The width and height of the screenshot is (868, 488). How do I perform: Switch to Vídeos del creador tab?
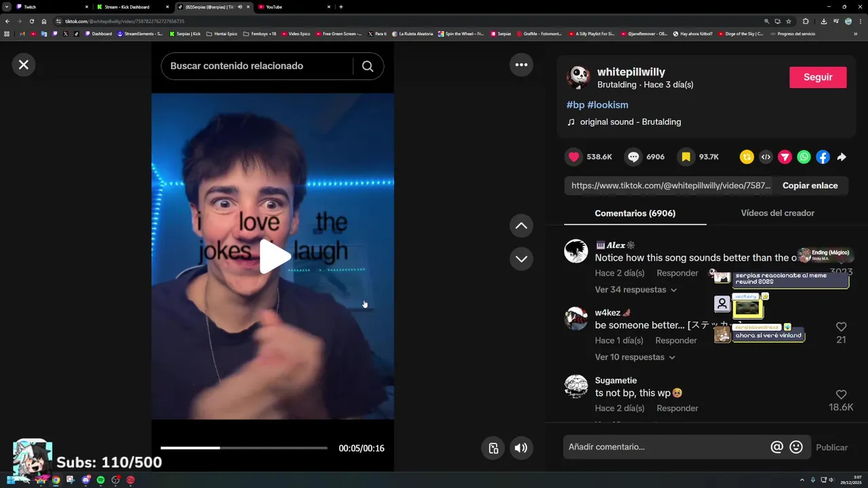pos(777,213)
